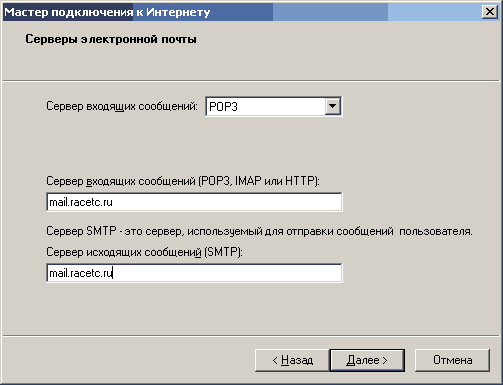
Task: Click the SMTP server description sentence
Action: 259,231
